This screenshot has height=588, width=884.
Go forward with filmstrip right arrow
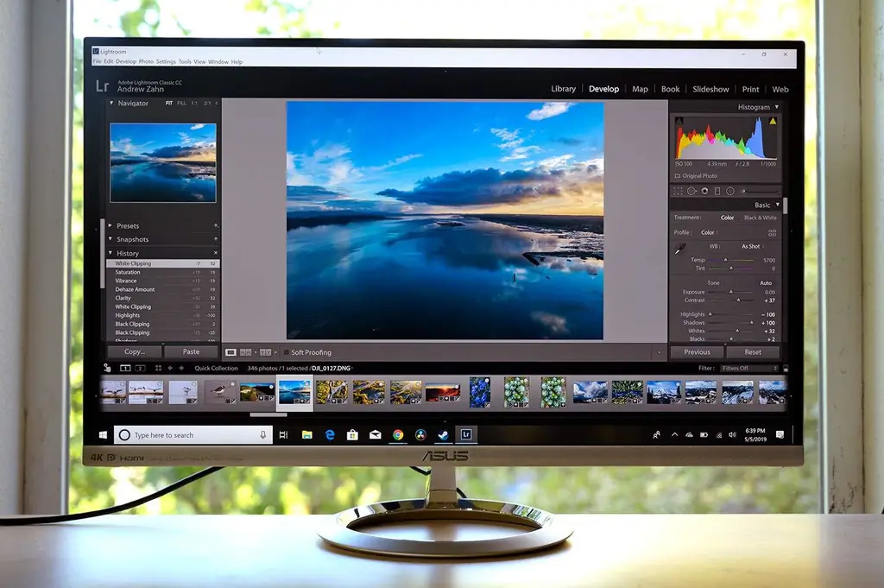point(181,368)
